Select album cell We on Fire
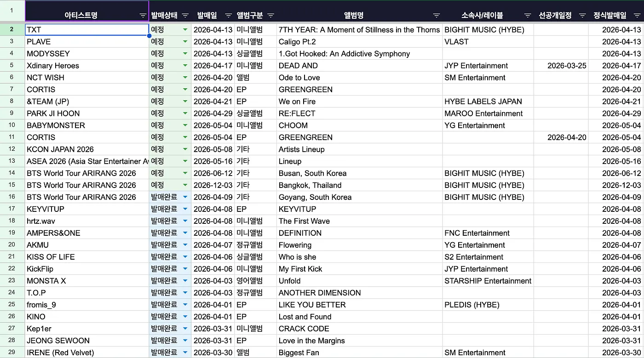Screen dimensions: 644x358 coord(359,102)
